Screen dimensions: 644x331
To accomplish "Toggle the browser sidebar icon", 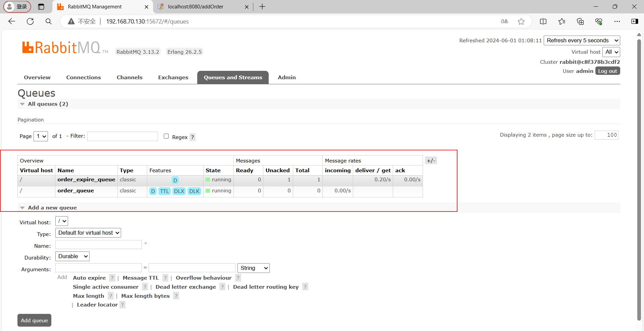I will pos(635,21).
